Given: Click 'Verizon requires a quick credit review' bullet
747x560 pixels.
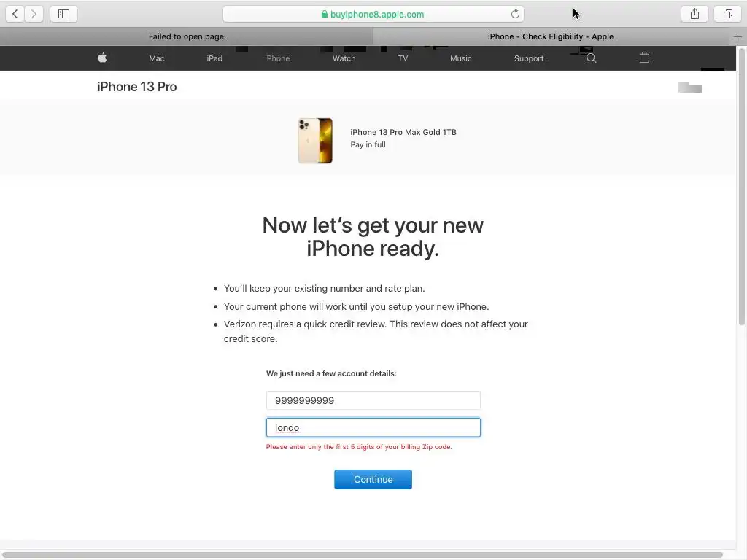Looking at the screenshot, I should [x=376, y=332].
